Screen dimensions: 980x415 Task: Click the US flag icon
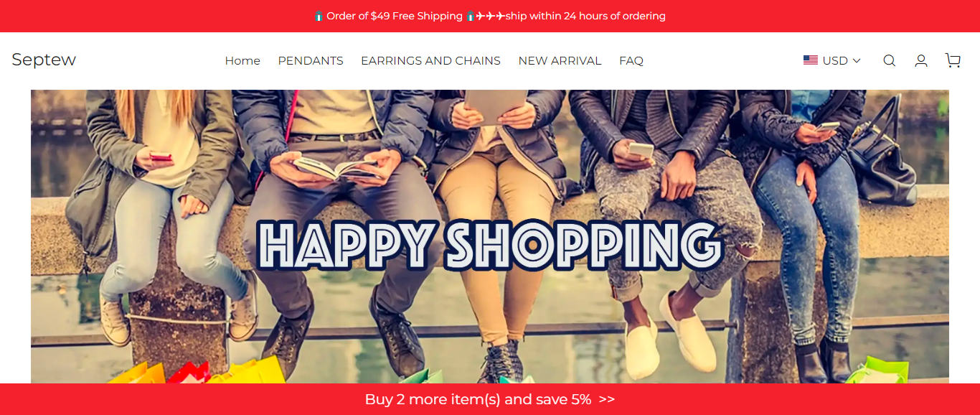click(x=811, y=61)
